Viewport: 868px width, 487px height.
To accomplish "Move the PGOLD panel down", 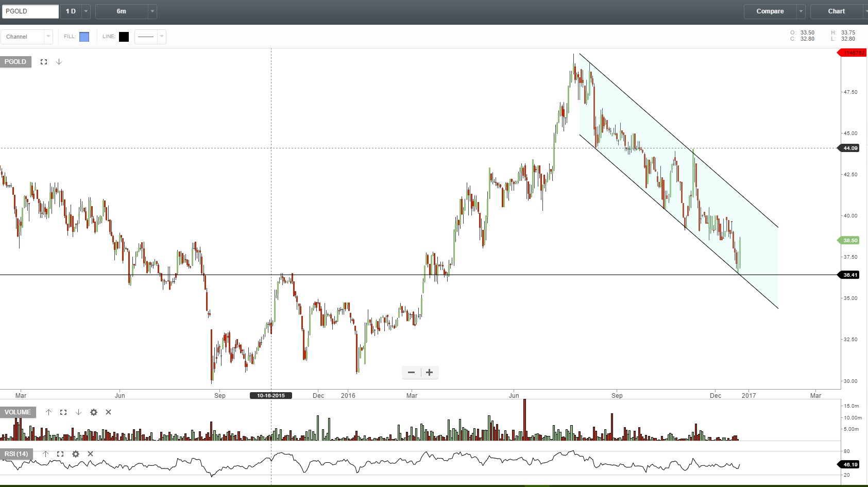I will pos(59,62).
